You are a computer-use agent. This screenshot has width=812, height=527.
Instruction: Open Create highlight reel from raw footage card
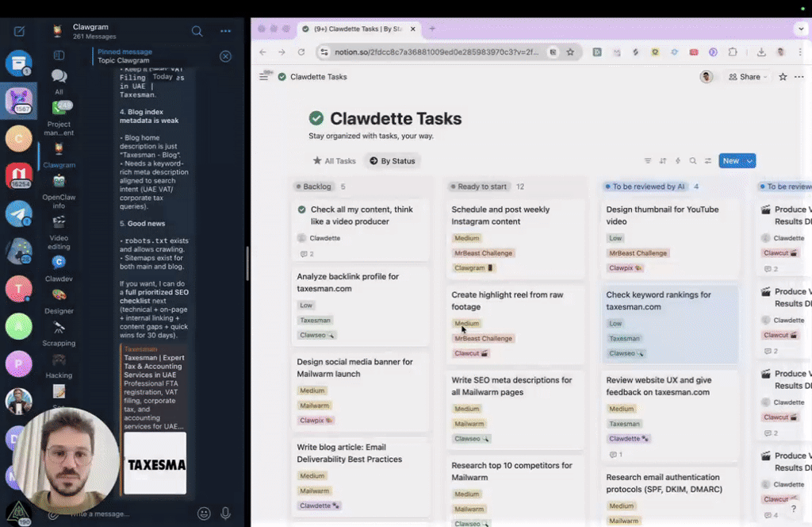(515, 325)
